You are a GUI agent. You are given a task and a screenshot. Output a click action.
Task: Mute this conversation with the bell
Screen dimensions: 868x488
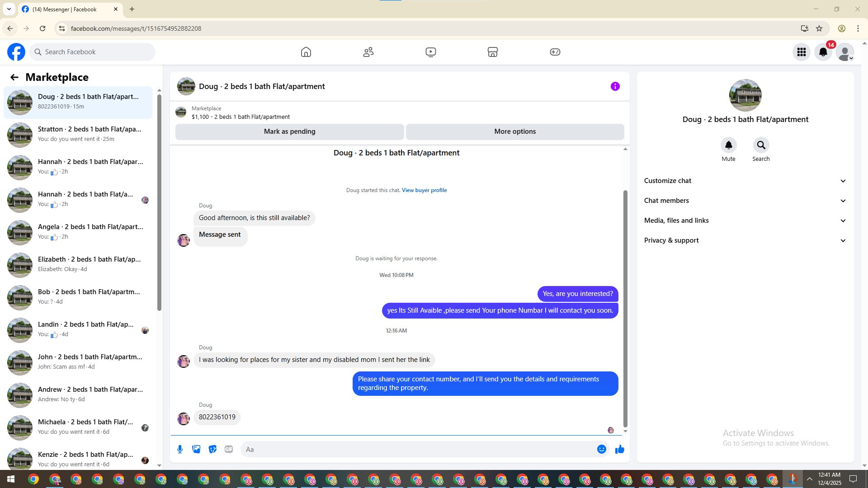(x=728, y=145)
